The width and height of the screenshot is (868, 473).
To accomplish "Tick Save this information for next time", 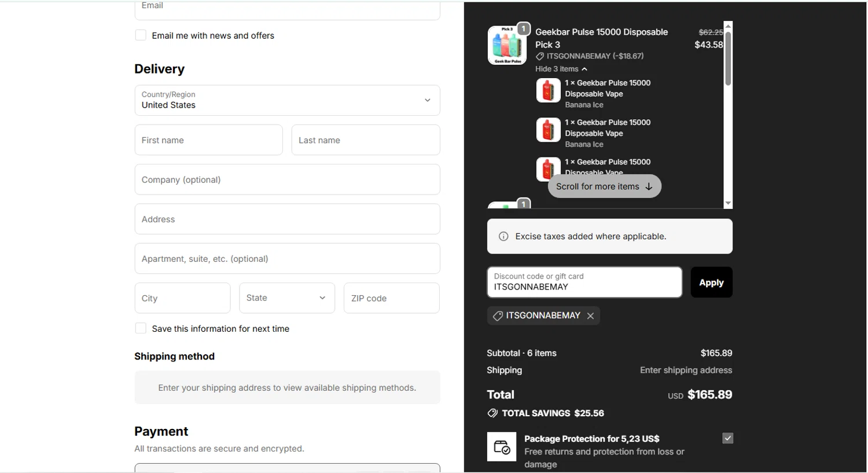I will coord(141,328).
